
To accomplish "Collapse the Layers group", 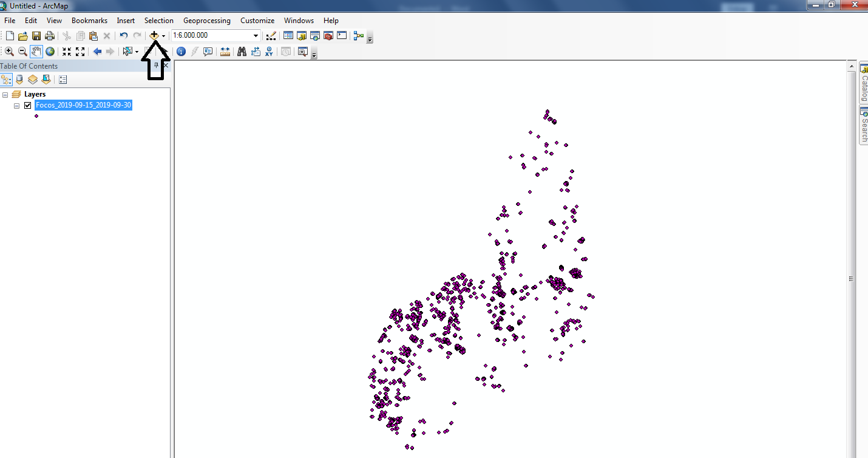I will (5, 94).
